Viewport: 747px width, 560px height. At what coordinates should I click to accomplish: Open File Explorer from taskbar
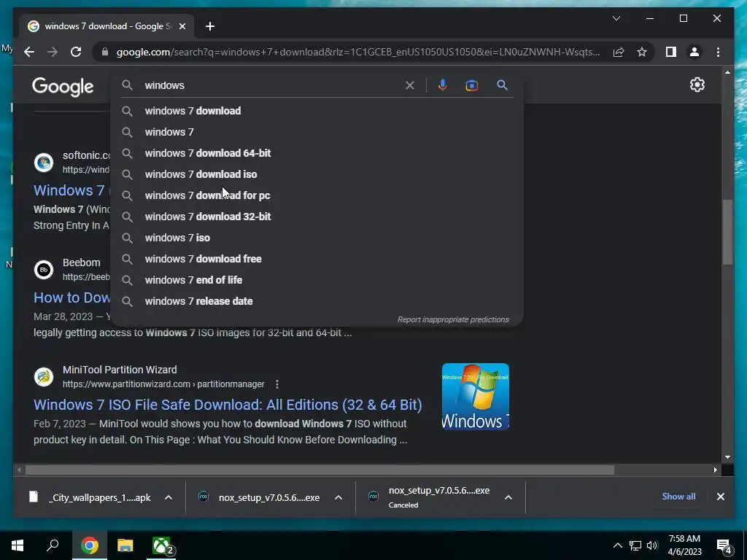(125, 545)
